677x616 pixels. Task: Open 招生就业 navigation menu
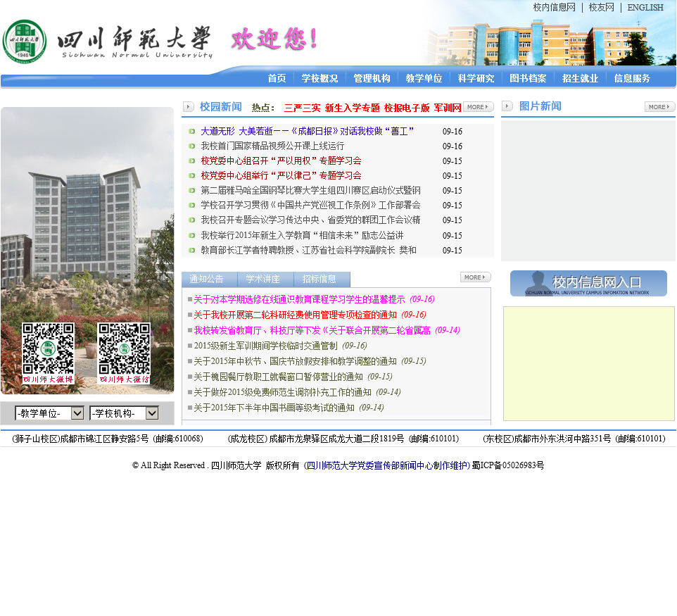pyautogui.click(x=580, y=78)
